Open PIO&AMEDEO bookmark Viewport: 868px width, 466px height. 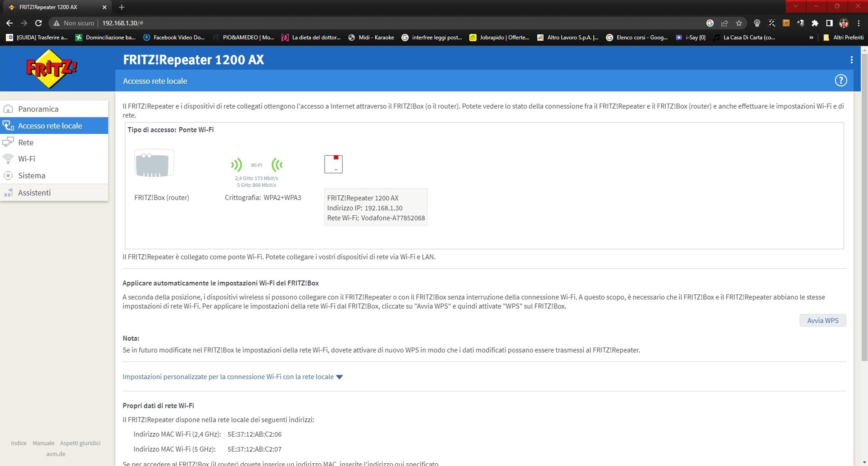pos(243,37)
